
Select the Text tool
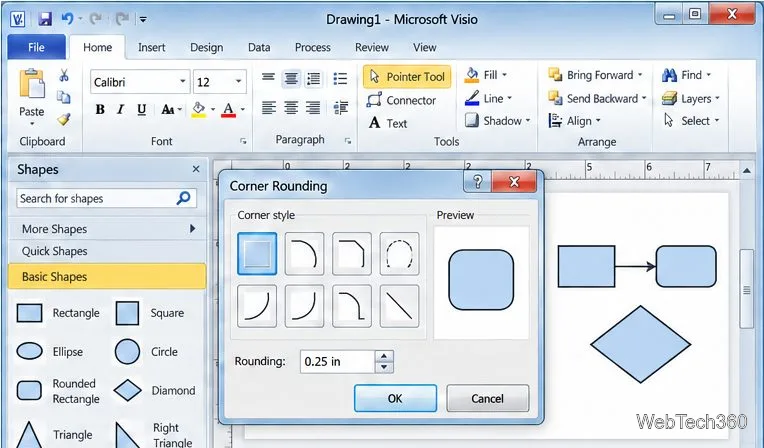388,123
